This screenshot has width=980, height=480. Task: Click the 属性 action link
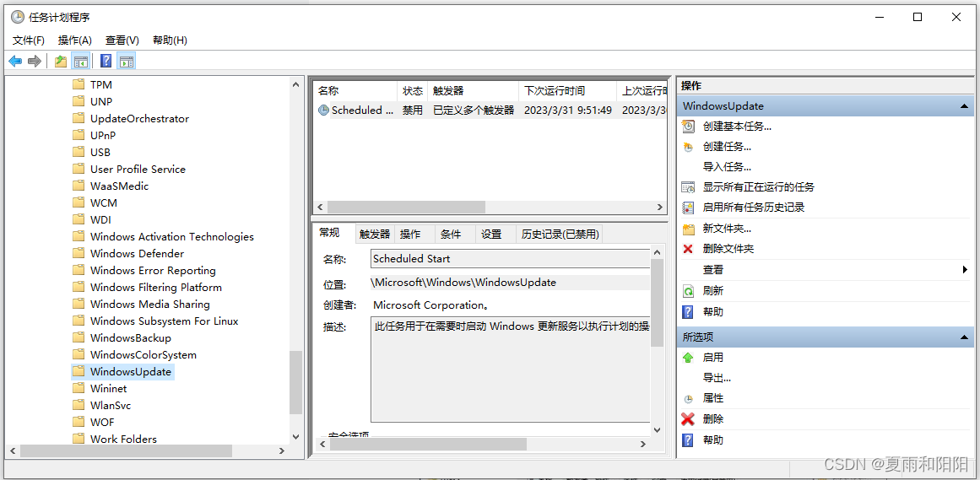pos(713,398)
